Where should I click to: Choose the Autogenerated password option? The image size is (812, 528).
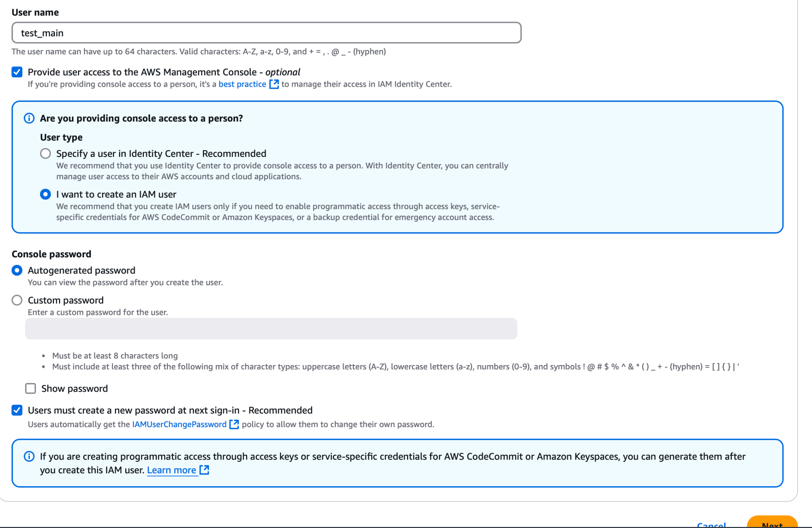(17, 270)
